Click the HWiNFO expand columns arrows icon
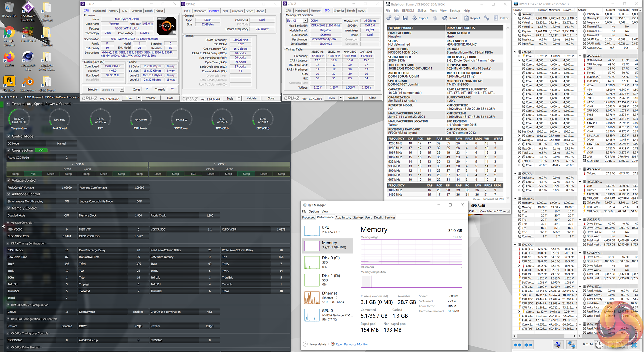The image size is (644, 352). pos(518,345)
